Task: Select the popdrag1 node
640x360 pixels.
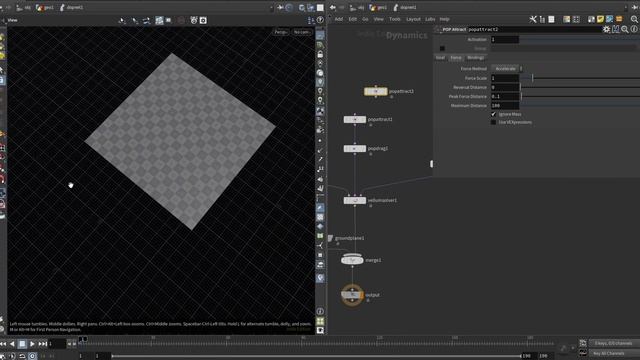Action: [x=355, y=149]
